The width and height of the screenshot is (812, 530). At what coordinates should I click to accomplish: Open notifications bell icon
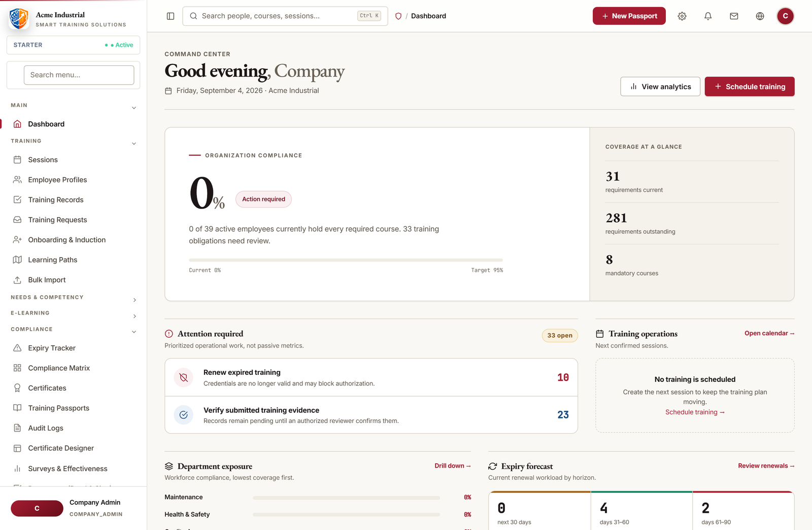point(708,16)
